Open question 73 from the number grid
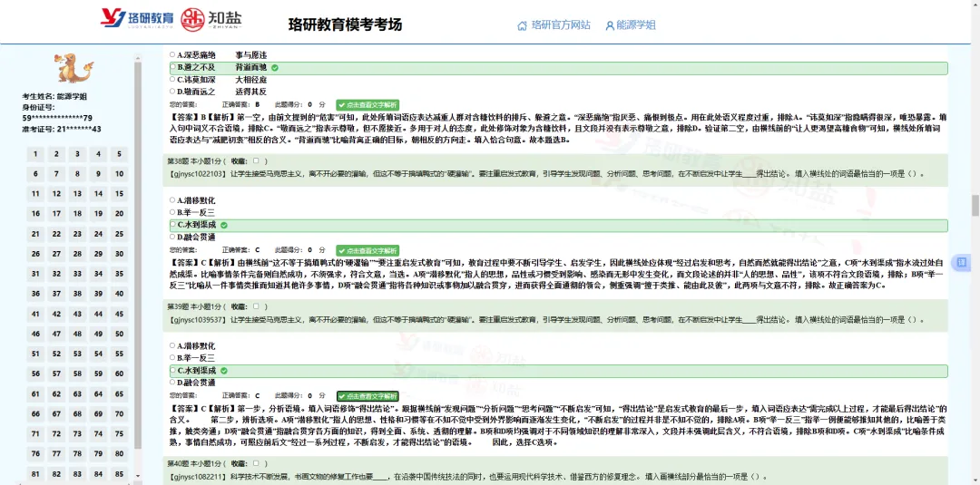 77,434
